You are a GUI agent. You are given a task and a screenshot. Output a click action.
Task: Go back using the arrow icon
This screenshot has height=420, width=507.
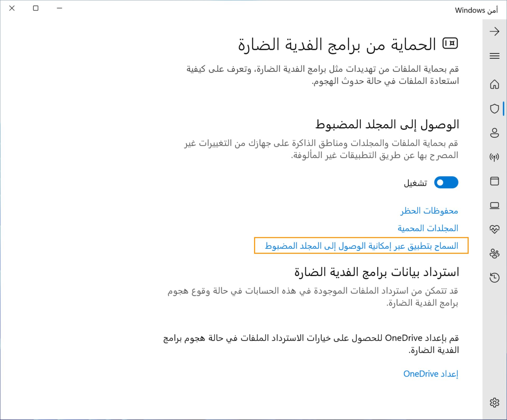coord(494,32)
